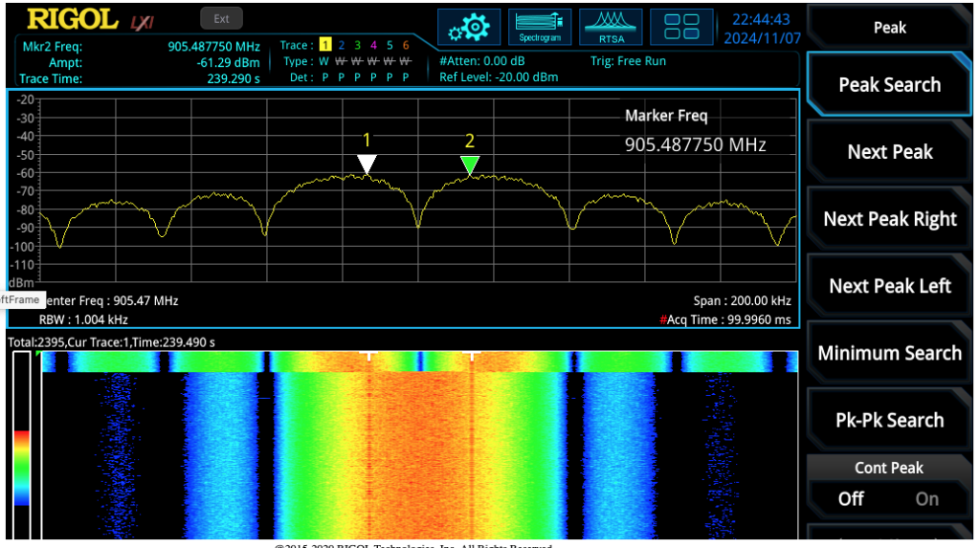Select the RTSA mode icon

(612, 27)
